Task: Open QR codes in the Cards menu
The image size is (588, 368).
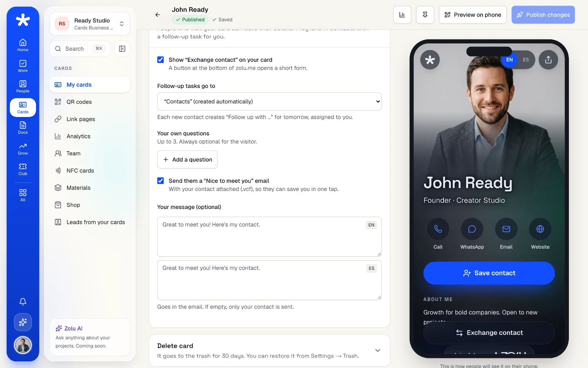Action: coord(90,102)
